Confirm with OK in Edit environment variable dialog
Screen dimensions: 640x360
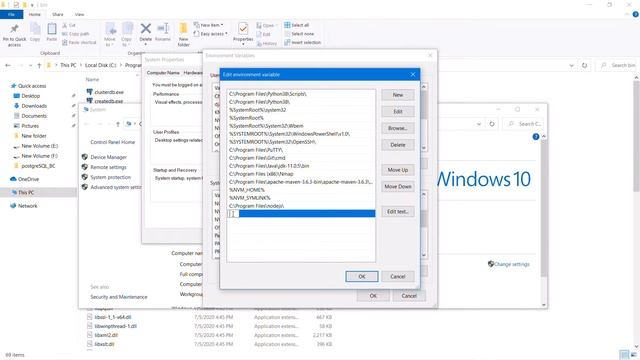[362, 276]
